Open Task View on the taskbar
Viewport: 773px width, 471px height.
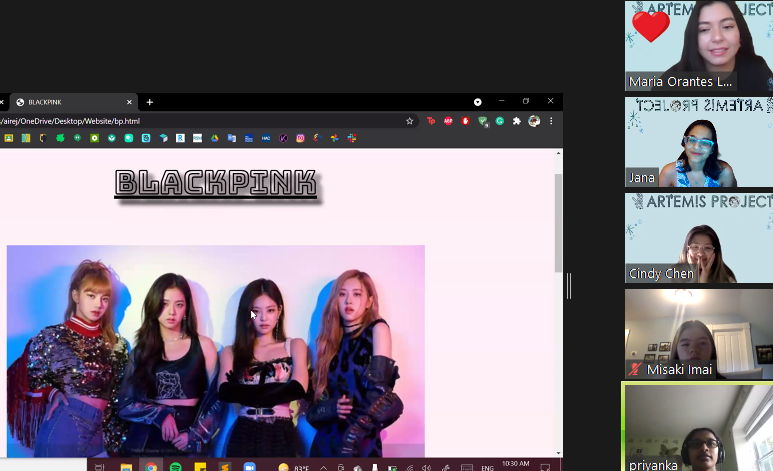coord(100,467)
